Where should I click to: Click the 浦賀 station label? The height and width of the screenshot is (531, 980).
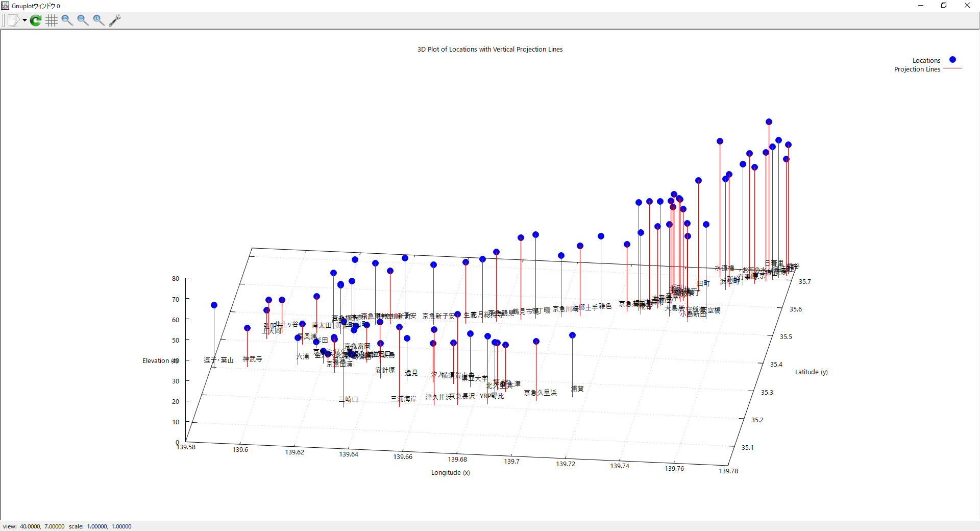(x=577, y=389)
